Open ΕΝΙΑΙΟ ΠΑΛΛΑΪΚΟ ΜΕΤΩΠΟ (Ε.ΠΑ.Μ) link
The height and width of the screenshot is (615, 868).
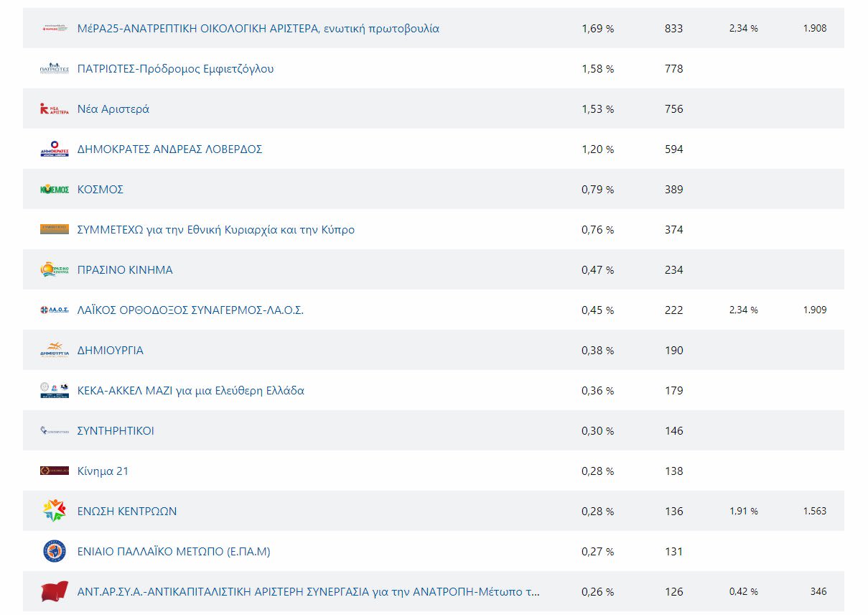coord(174,552)
